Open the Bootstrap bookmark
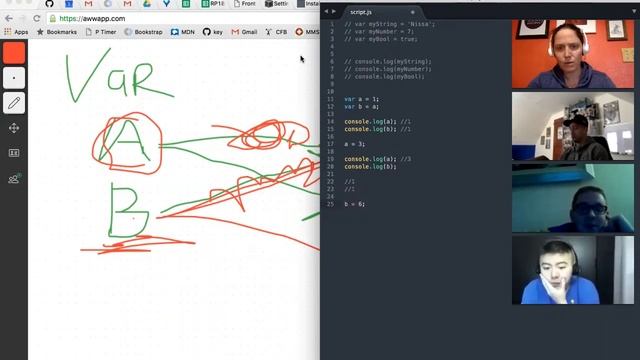 (143, 32)
